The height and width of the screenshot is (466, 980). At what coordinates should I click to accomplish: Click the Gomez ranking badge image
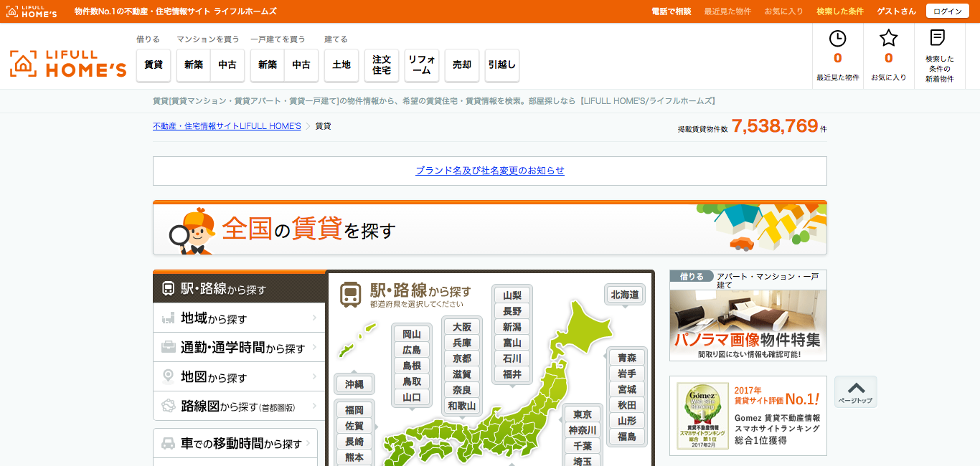[702, 416]
